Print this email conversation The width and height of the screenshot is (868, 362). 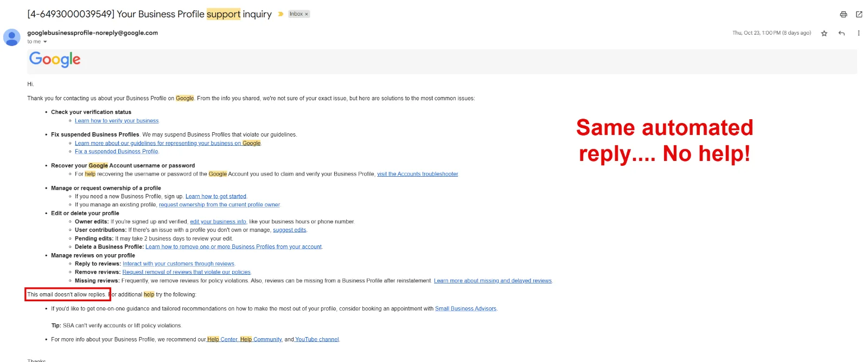pos(843,15)
